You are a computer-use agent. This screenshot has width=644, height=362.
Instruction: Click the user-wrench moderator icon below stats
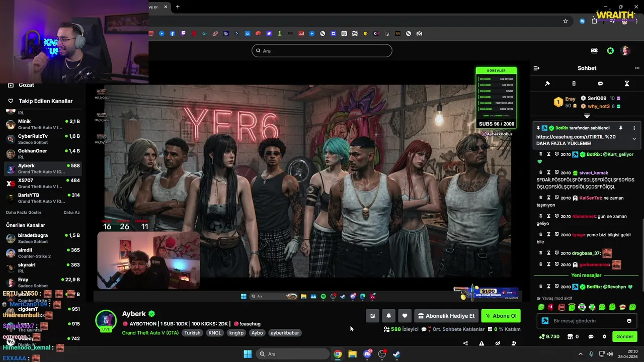point(514,343)
